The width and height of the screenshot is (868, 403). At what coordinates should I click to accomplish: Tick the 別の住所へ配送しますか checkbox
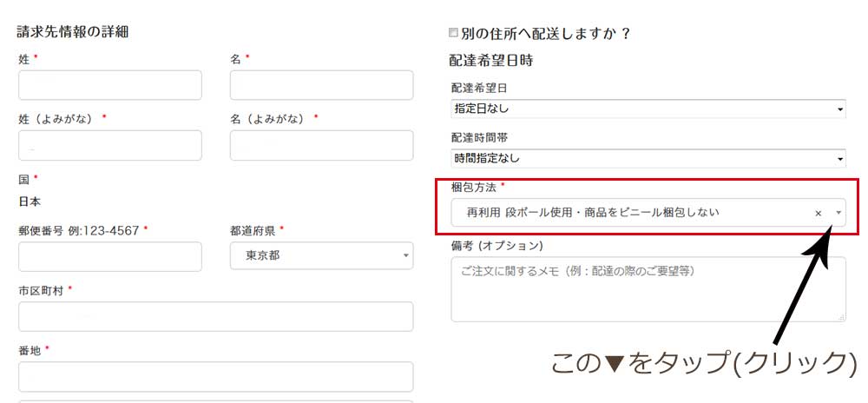[453, 33]
